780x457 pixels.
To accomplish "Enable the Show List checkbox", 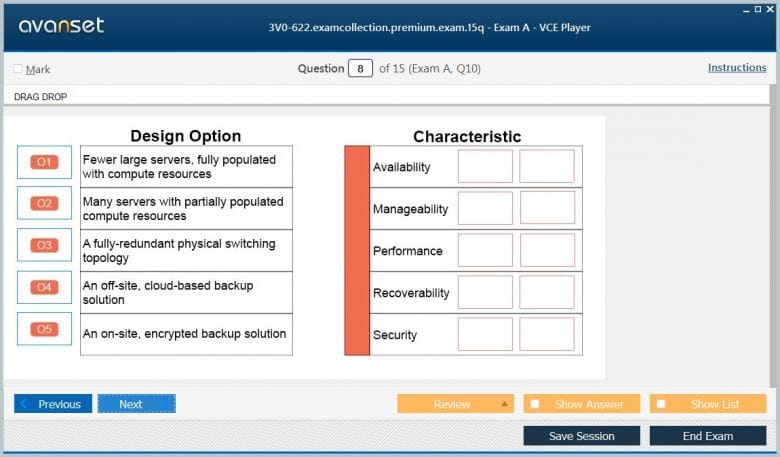I will coord(661,404).
